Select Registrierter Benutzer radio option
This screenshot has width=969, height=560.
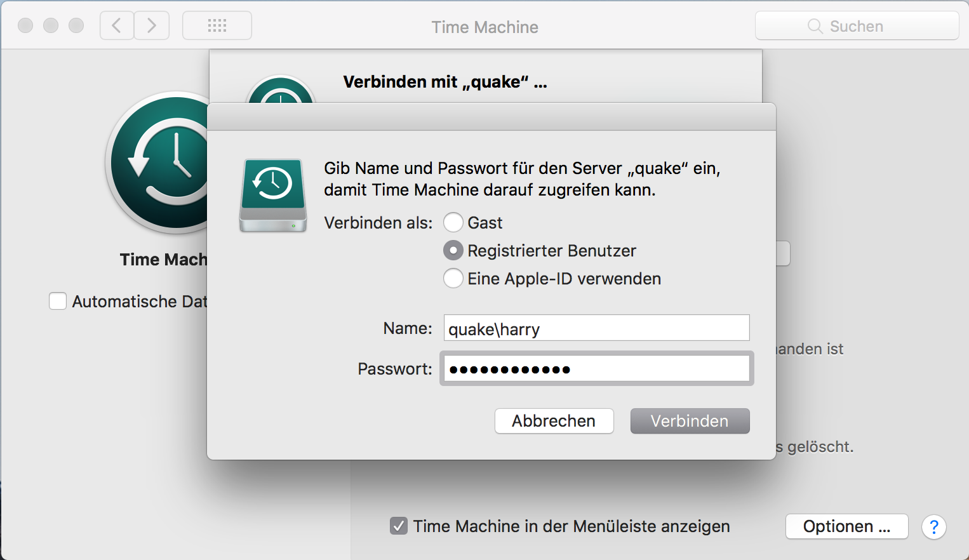(453, 251)
